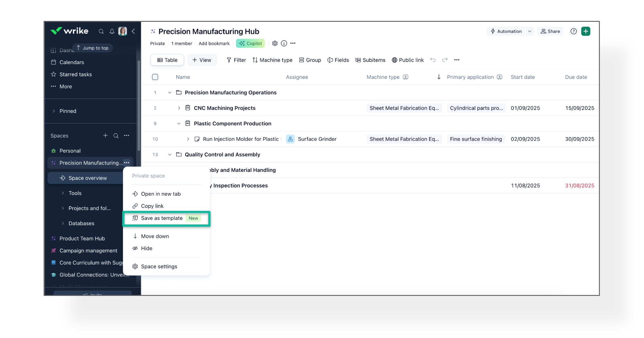Add a new space with plus icon
644x338 pixels.
coord(105,135)
